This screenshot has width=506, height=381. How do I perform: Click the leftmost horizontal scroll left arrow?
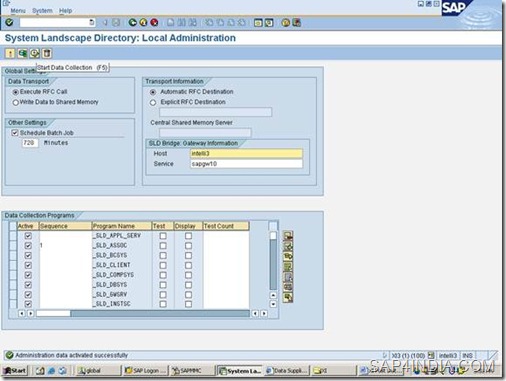22,313
